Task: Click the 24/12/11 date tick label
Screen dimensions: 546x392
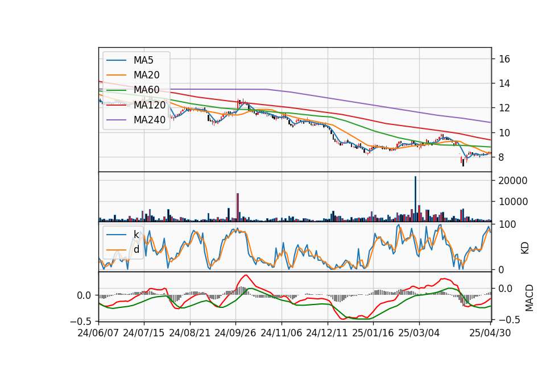Action: pyautogui.click(x=327, y=333)
